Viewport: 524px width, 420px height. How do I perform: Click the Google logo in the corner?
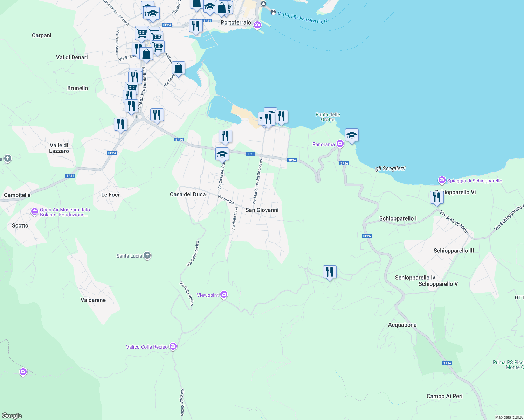tap(11, 415)
